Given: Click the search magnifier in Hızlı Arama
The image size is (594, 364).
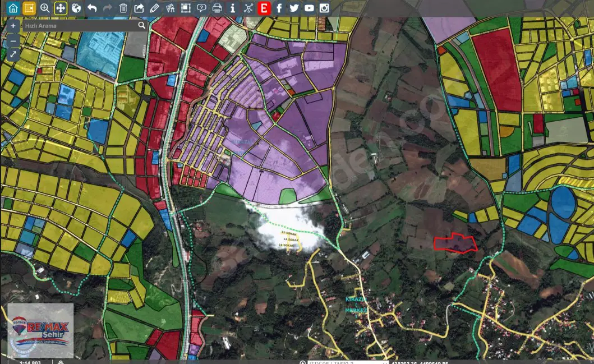Looking at the screenshot, I should point(142,25).
